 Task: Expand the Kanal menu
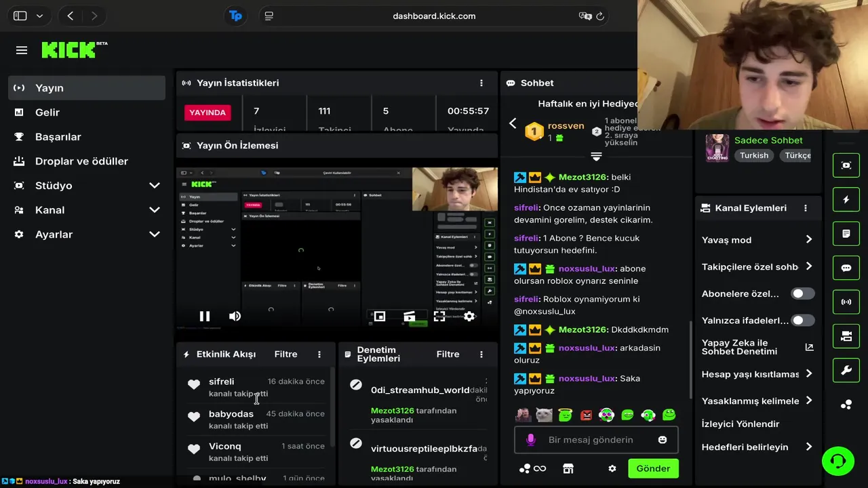pyautogui.click(x=155, y=210)
